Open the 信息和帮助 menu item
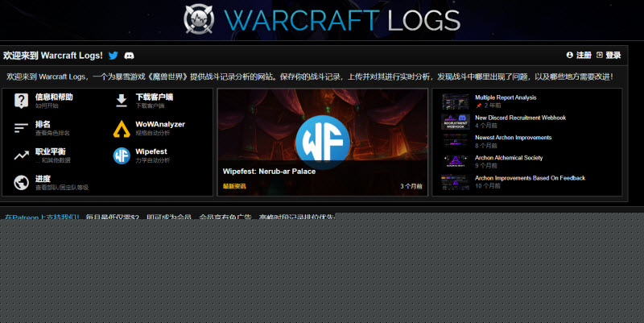Screen dimensions: 644x323 click(54, 97)
